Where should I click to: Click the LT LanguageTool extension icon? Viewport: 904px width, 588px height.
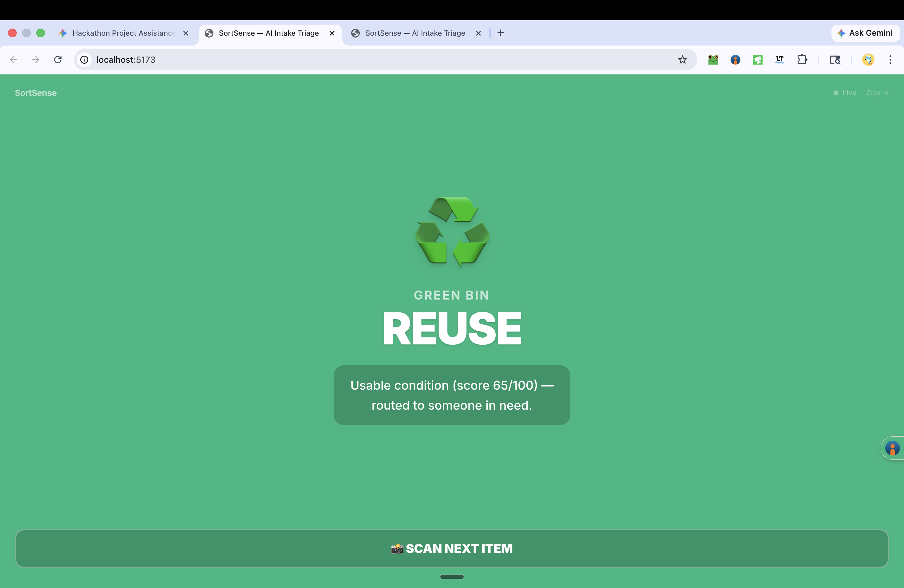coord(779,60)
